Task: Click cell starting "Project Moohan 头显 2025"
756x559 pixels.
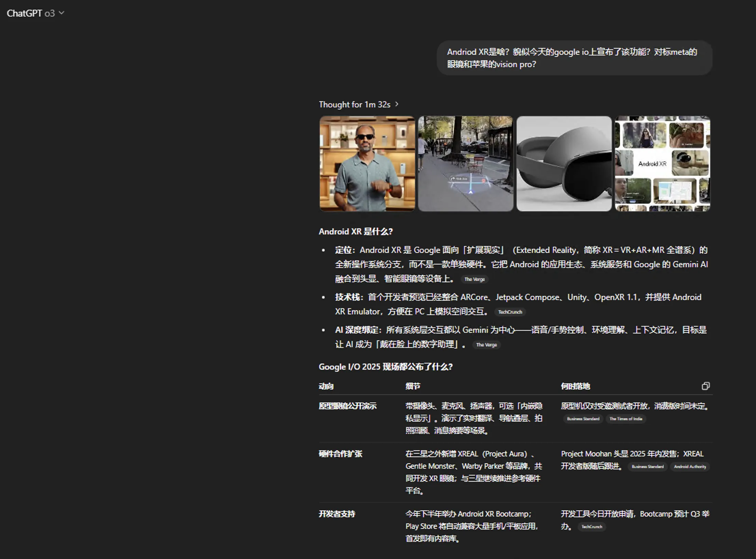Action: 635,460
